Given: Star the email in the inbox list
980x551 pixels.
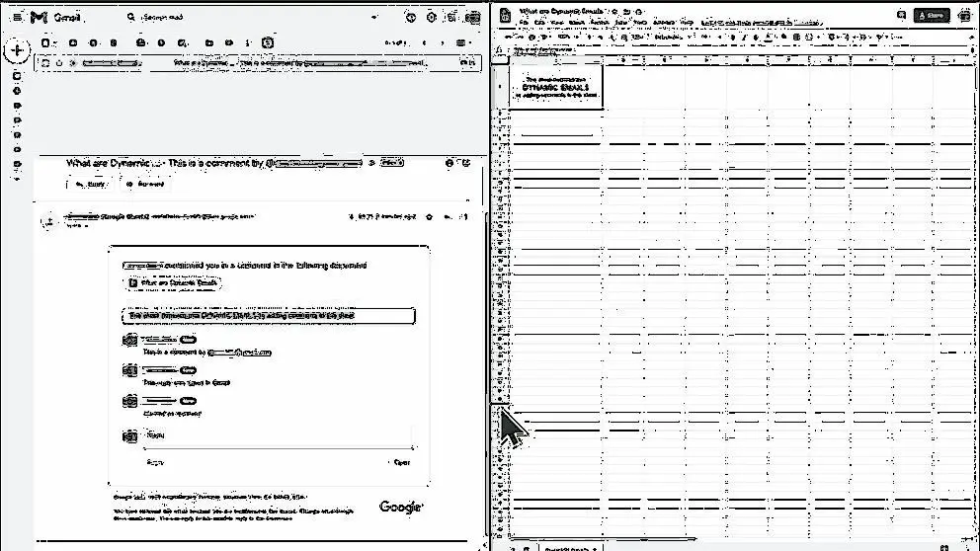Looking at the screenshot, I should coord(59,63).
